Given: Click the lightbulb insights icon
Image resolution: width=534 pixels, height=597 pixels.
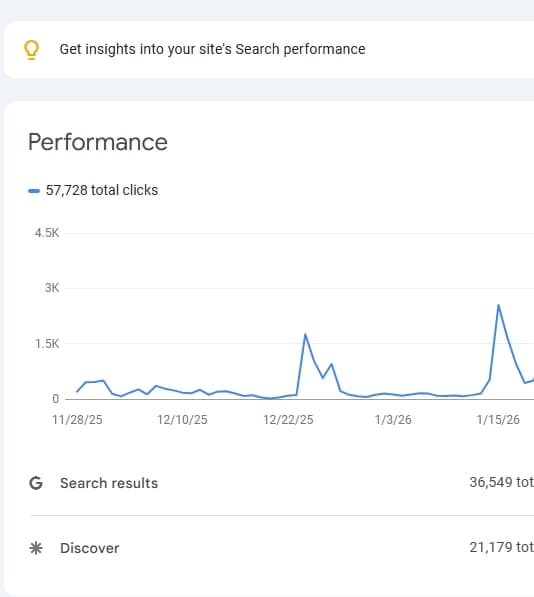Looking at the screenshot, I should (32, 50).
